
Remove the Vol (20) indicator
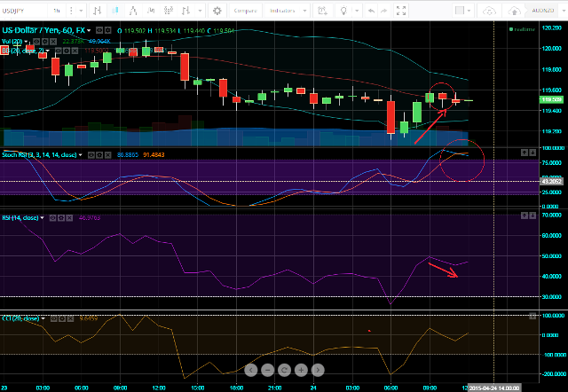click(x=53, y=42)
